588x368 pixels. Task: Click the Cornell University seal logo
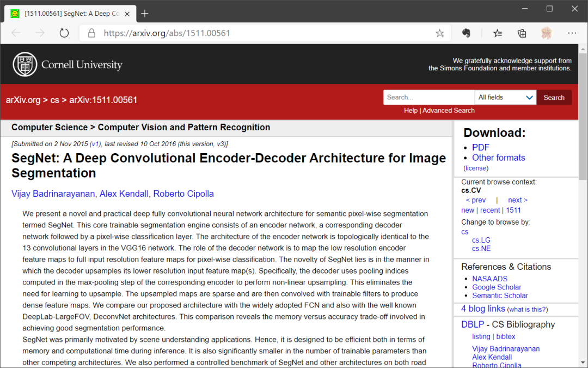(x=24, y=64)
